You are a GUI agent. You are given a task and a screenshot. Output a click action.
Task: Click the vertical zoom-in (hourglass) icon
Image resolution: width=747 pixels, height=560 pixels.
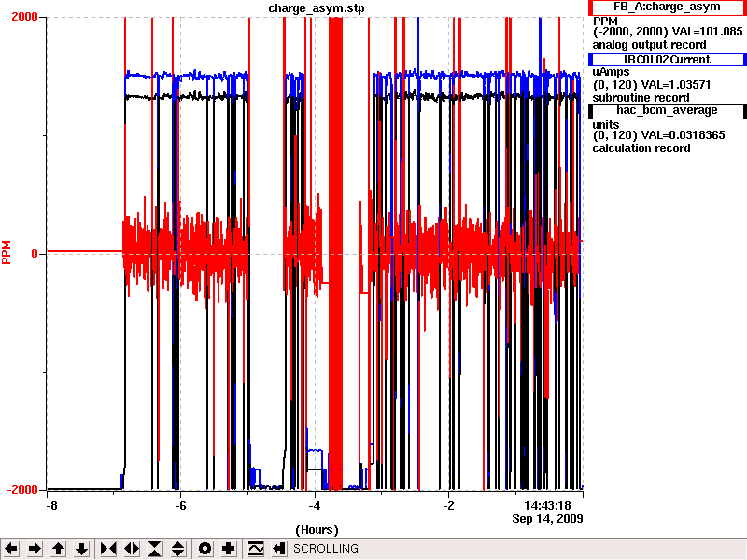155,549
